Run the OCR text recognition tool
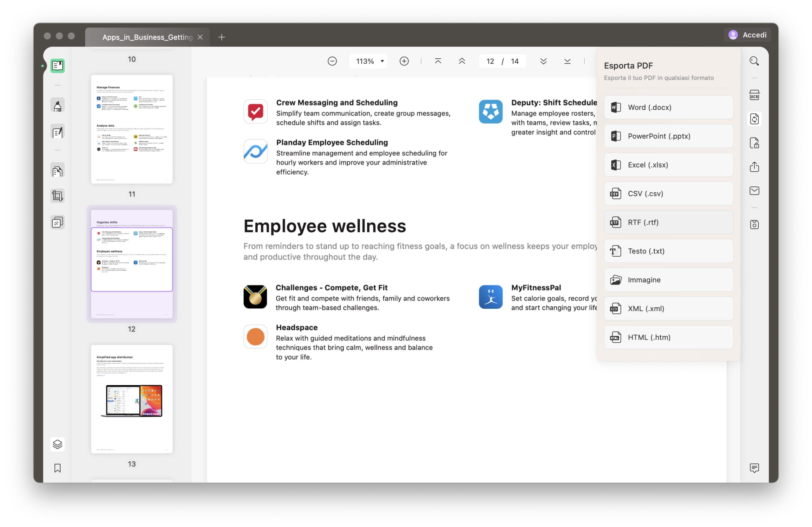This screenshot has height=527, width=812. (754, 95)
